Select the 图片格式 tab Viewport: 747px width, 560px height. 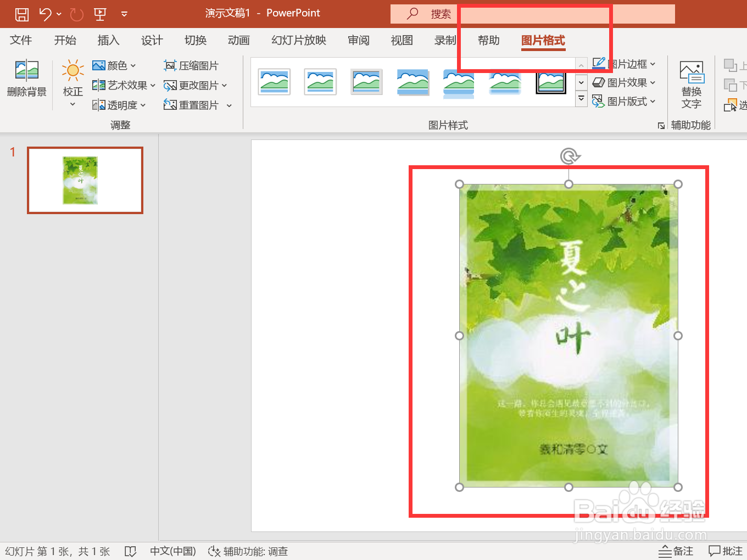[543, 41]
